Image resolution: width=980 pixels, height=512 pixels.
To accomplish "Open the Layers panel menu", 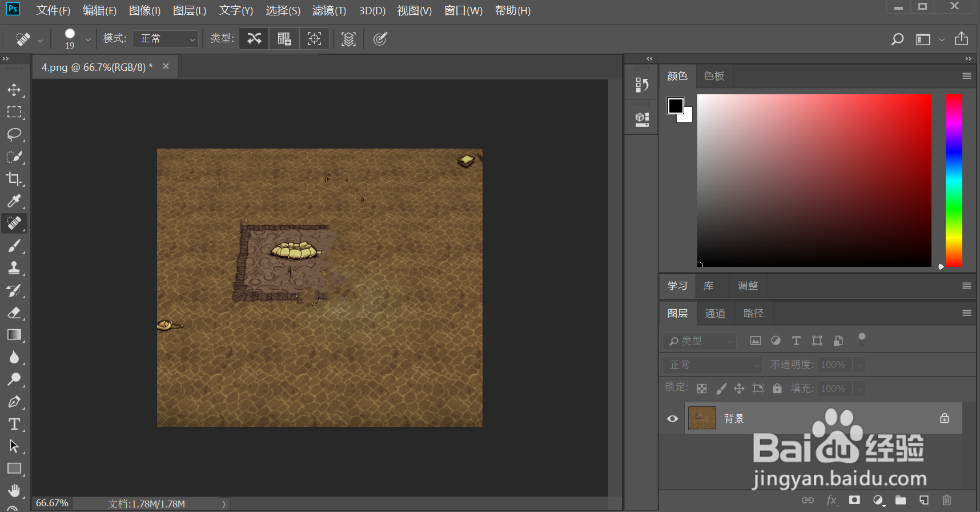I will [967, 313].
